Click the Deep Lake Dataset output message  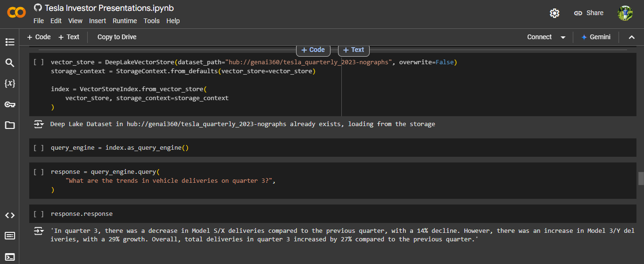coord(242,124)
